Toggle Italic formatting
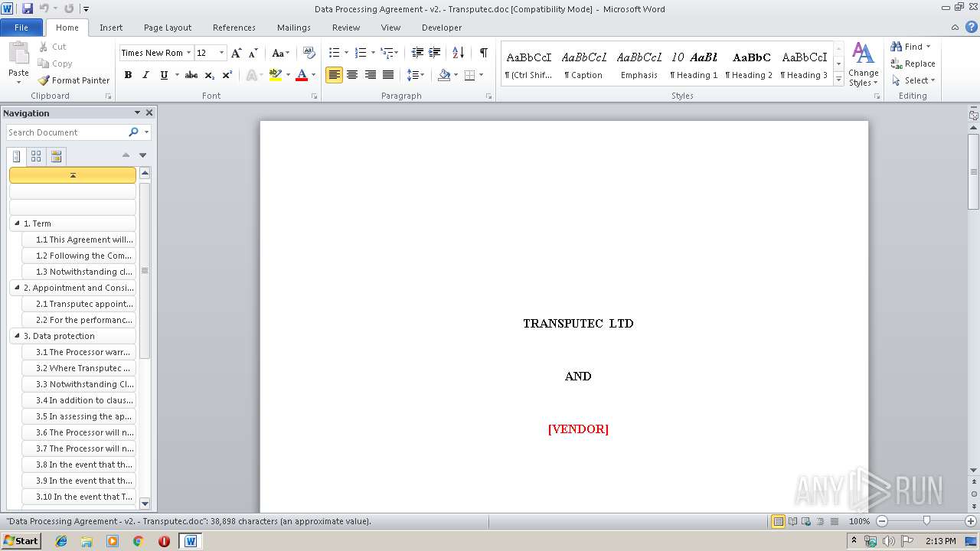Screen dimensions: 980x551 pos(145,75)
